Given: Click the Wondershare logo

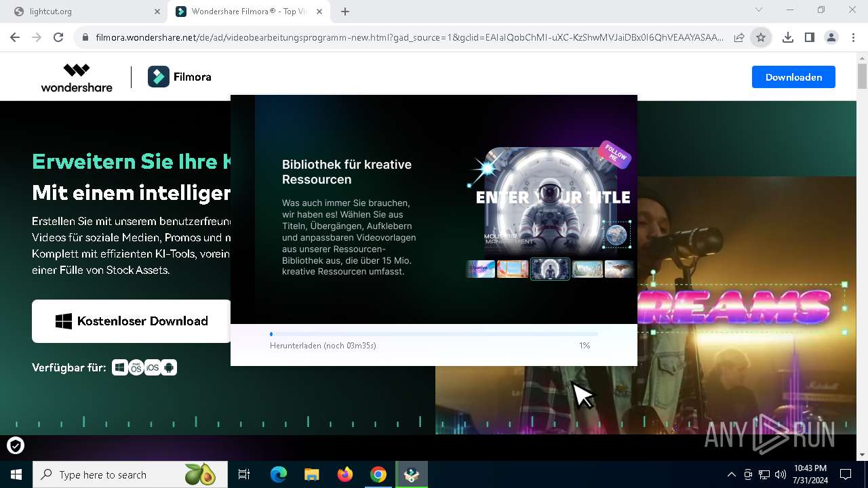Looking at the screenshot, I should click(77, 77).
